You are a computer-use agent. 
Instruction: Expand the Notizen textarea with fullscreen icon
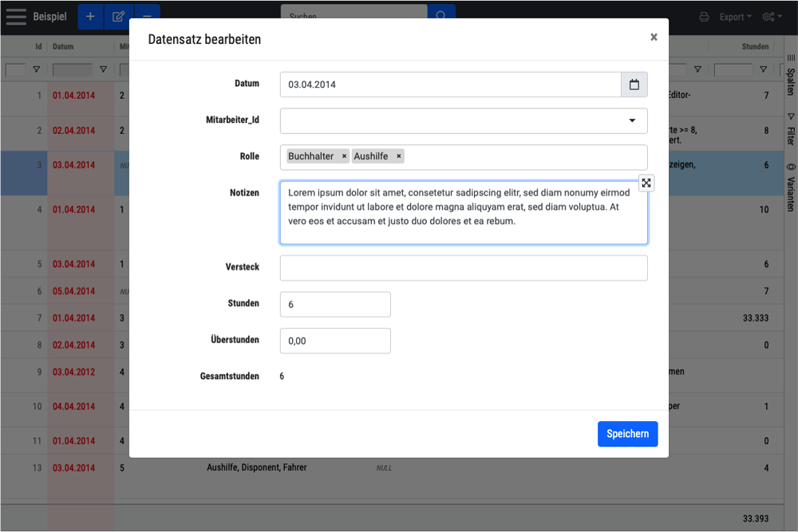tap(646, 183)
